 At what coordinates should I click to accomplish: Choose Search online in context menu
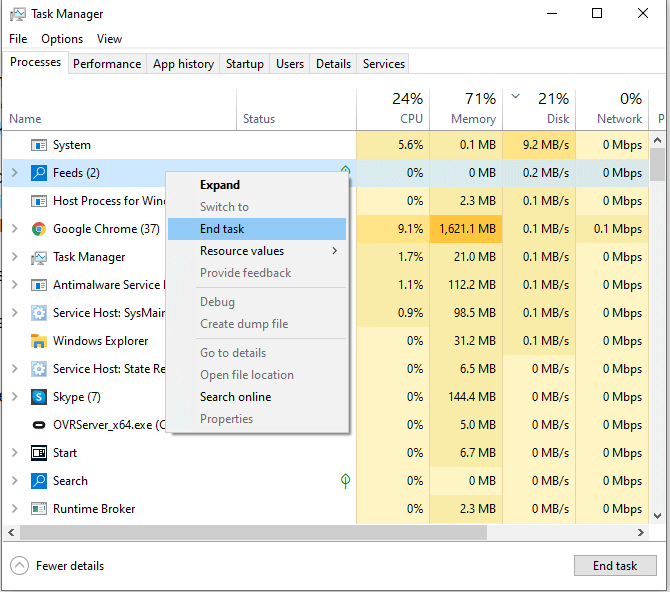257,397
